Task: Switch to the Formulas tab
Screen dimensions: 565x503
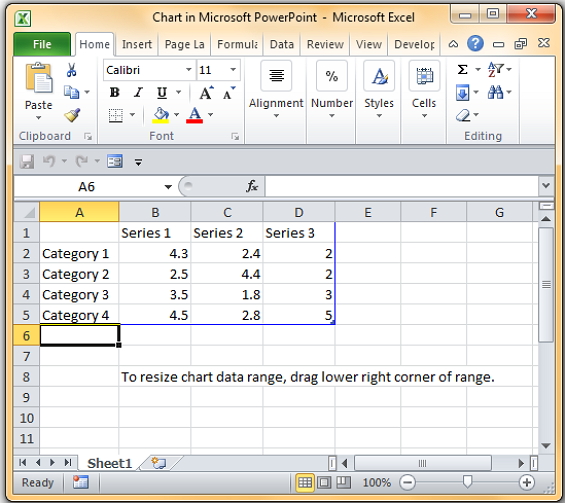Action: [237, 44]
